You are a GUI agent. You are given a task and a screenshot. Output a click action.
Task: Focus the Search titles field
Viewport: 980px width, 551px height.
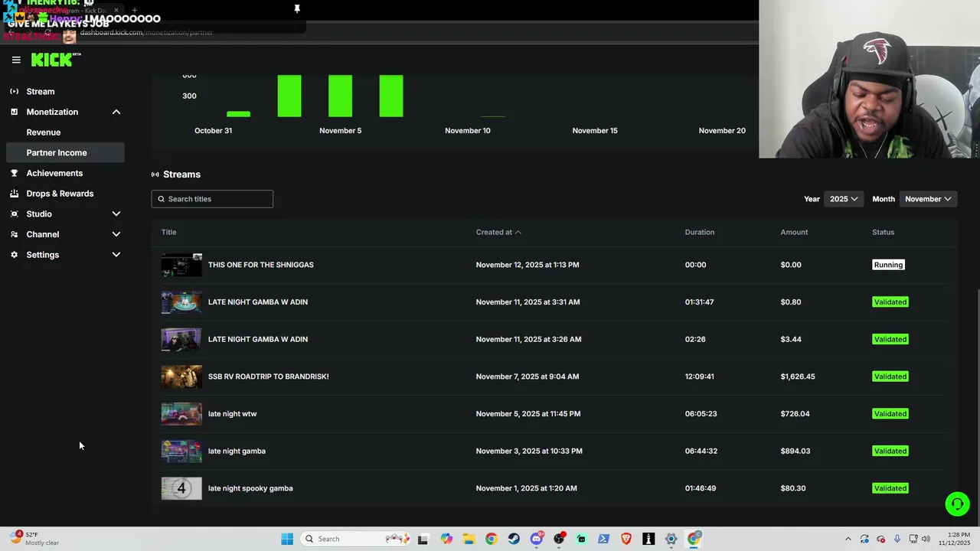212,199
